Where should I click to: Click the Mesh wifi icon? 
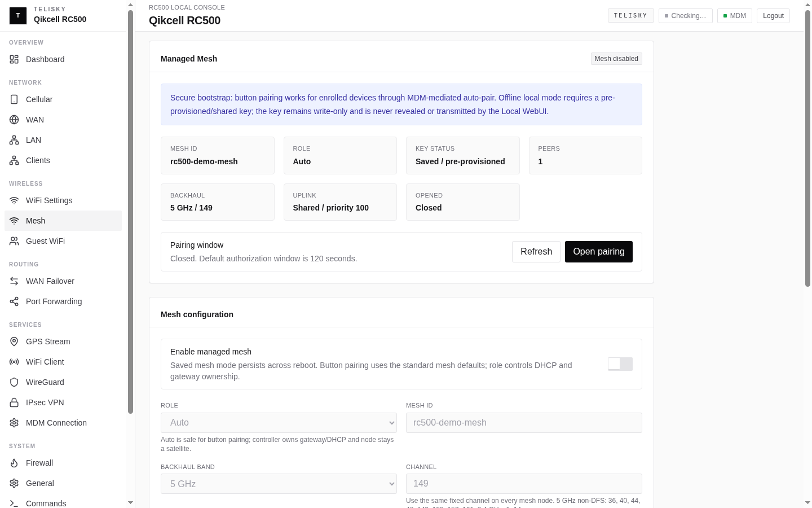coord(14,221)
